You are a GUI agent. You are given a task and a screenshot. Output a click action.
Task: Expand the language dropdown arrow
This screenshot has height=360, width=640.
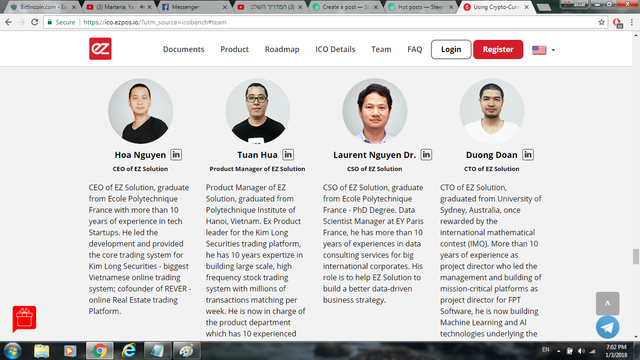[553, 50]
